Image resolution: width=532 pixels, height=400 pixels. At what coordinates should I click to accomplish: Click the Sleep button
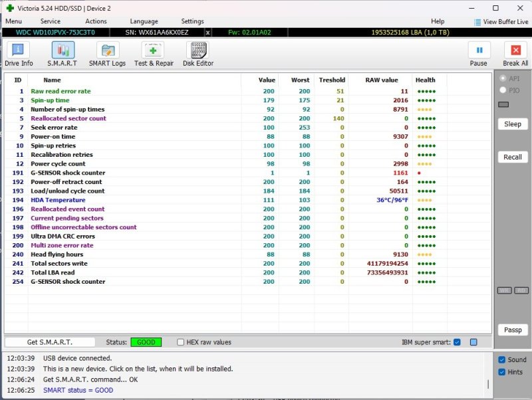tap(513, 124)
